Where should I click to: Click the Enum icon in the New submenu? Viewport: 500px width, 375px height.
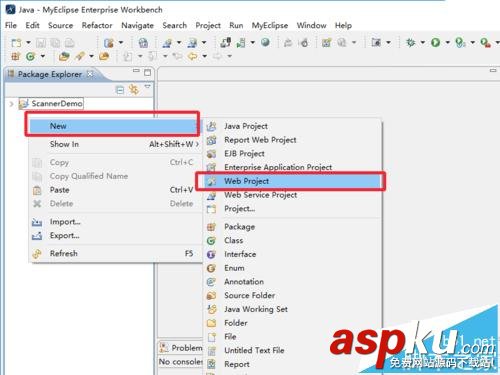[x=211, y=268]
